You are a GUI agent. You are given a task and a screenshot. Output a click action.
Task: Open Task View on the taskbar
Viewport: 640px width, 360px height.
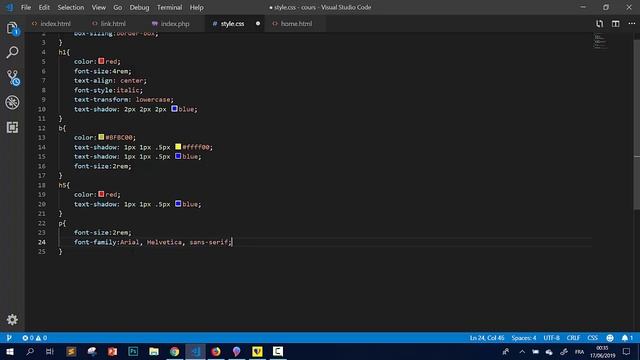click(50, 351)
